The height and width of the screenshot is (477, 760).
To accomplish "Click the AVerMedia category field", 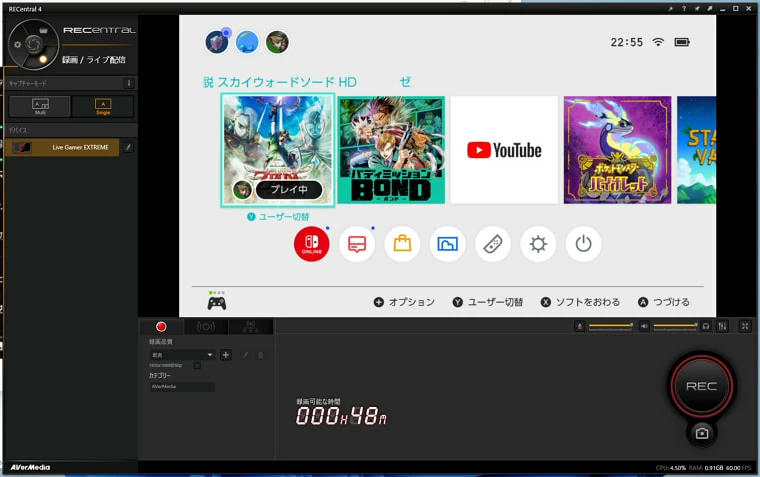I will click(x=182, y=387).
